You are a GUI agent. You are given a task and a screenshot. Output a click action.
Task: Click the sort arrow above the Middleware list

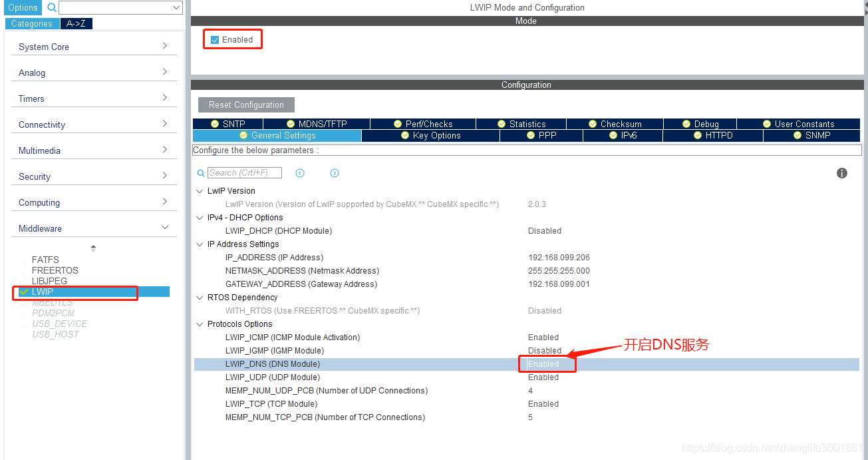pyautogui.click(x=93, y=246)
